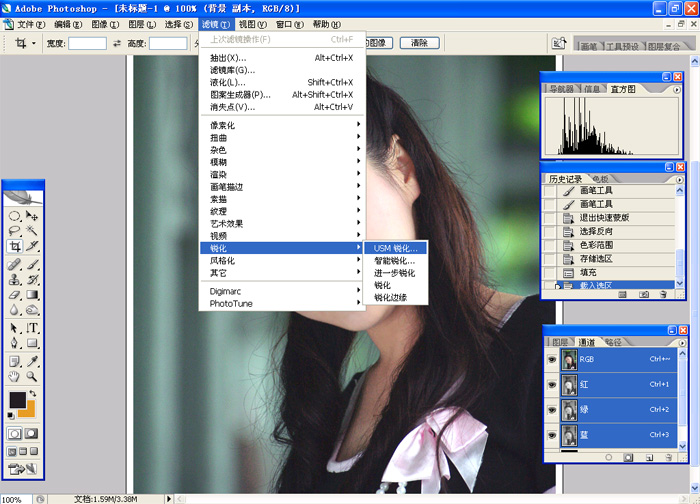Swap foreground and background colors
Image resolution: width=700 pixels, height=504 pixels.
[33, 393]
